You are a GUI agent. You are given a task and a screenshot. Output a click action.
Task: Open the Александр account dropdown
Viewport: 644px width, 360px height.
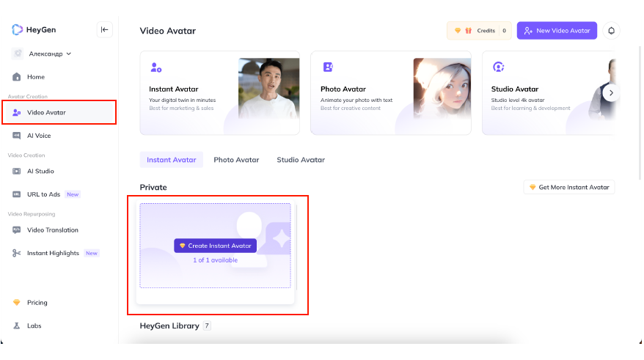pyautogui.click(x=50, y=54)
